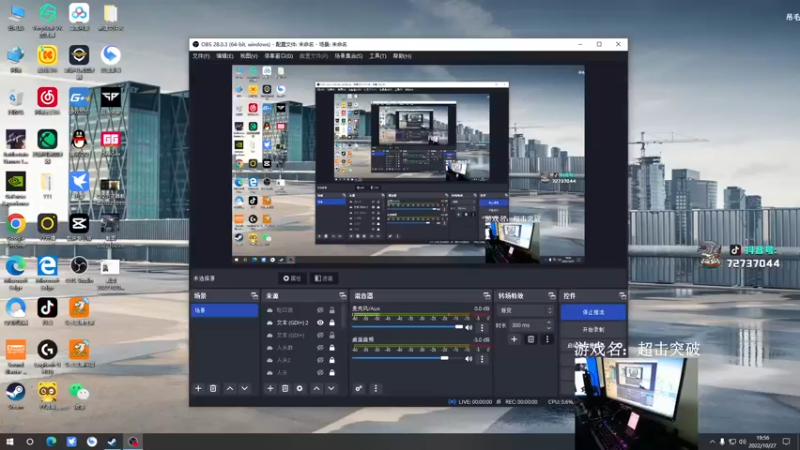
Task: Move the scene up in Scenes panel
Action: tap(230, 388)
